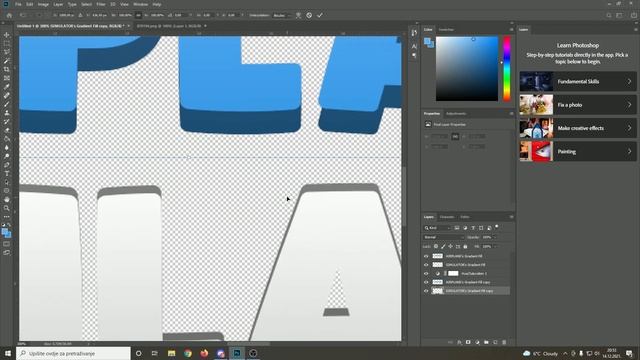Open the Image menu

(x=43, y=4)
